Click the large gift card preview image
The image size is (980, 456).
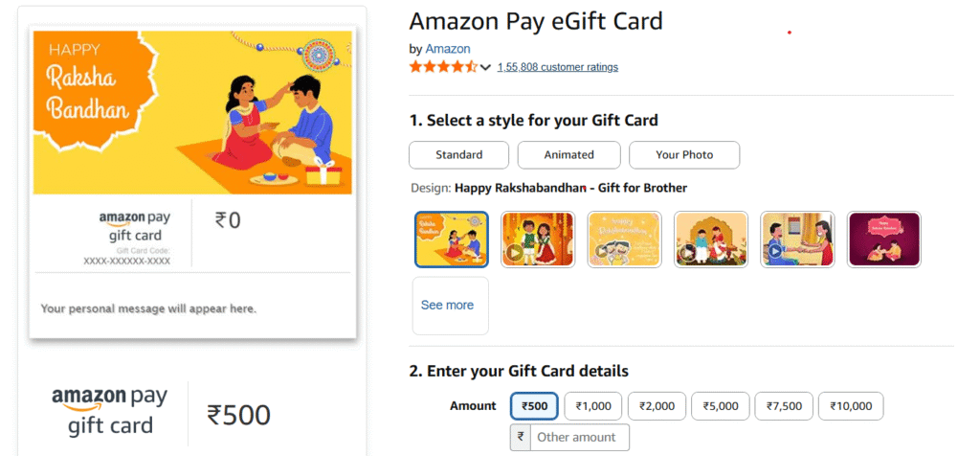click(x=192, y=112)
